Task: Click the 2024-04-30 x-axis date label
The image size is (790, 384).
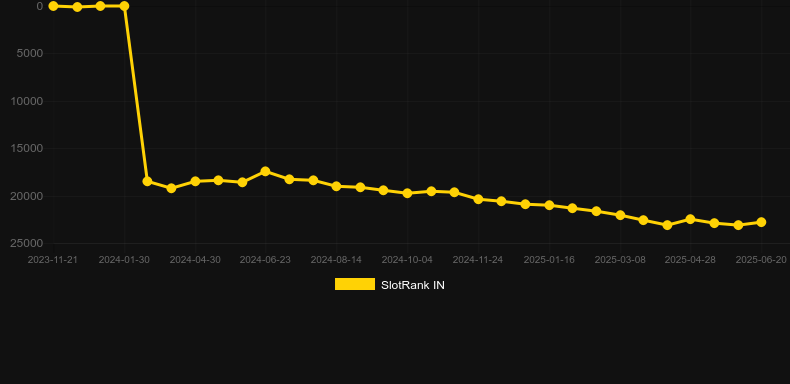Action: tap(195, 260)
